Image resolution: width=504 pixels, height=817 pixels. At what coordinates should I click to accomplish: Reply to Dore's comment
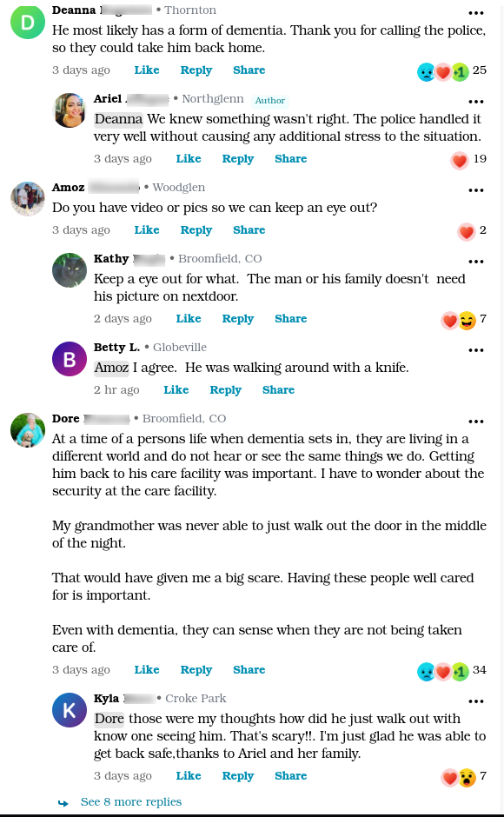click(196, 669)
